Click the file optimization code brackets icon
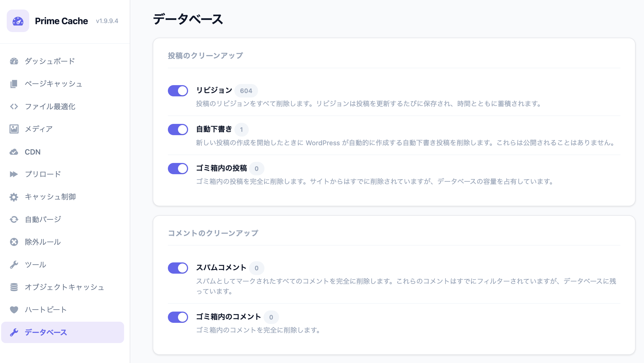 [14, 106]
